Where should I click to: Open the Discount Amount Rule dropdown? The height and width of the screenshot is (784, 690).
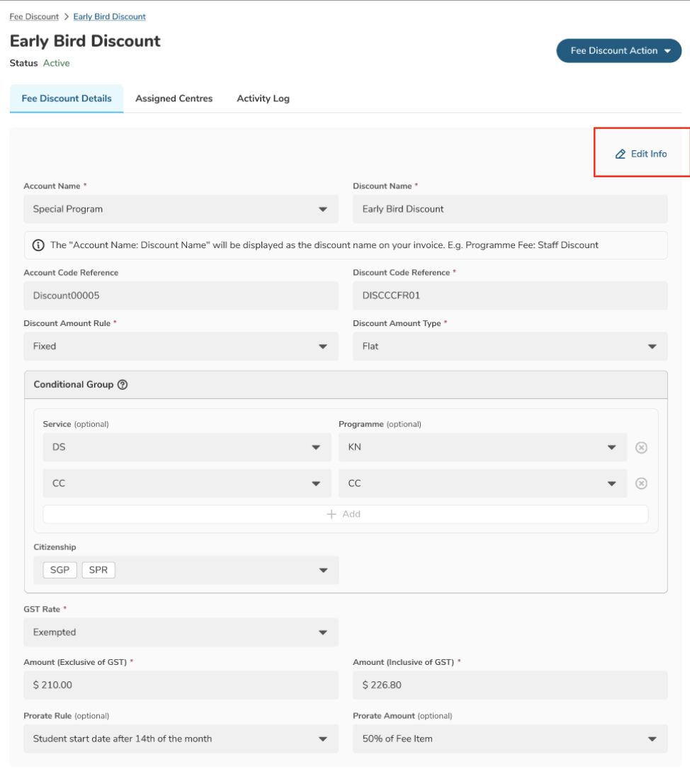coord(323,347)
